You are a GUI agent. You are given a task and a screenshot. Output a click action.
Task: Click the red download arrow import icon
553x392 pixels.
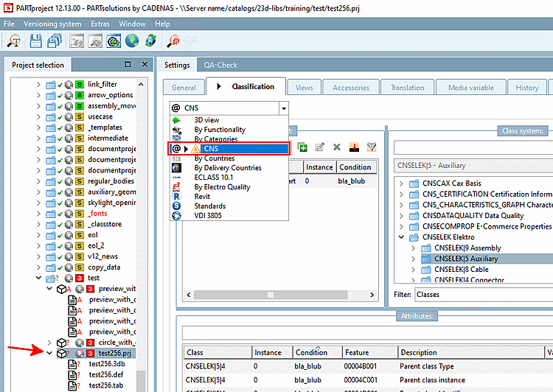354,147
